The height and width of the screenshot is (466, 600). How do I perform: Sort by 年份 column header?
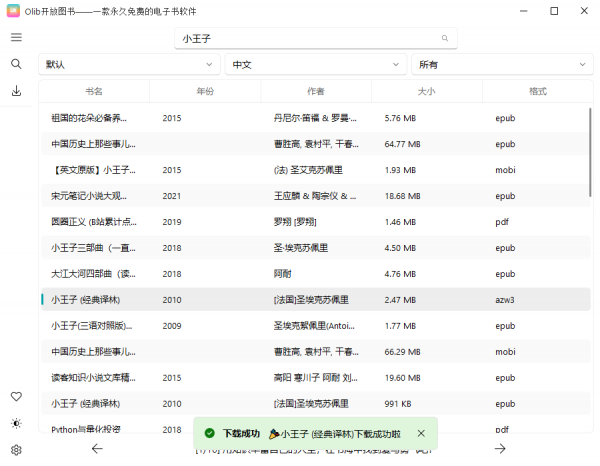click(205, 91)
